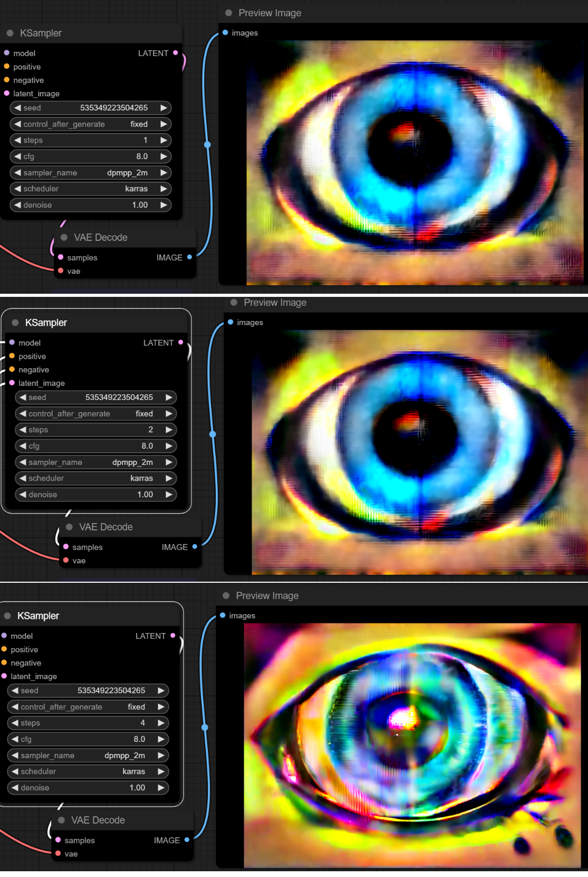
Task: Click the seed value field in the top KSampler
Action: pyautogui.click(x=91, y=108)
